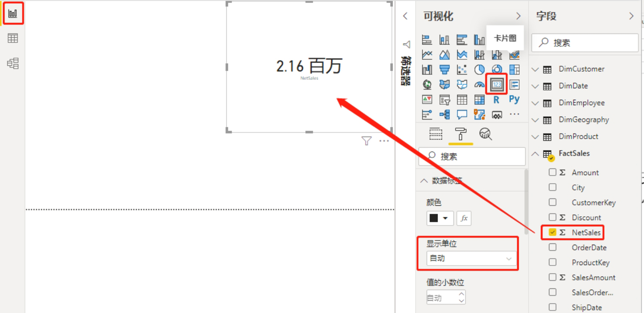Open the 显示单位 dropdown
Image resolution: width=644 pixels, height=313 pixels.
click(471, 258)
